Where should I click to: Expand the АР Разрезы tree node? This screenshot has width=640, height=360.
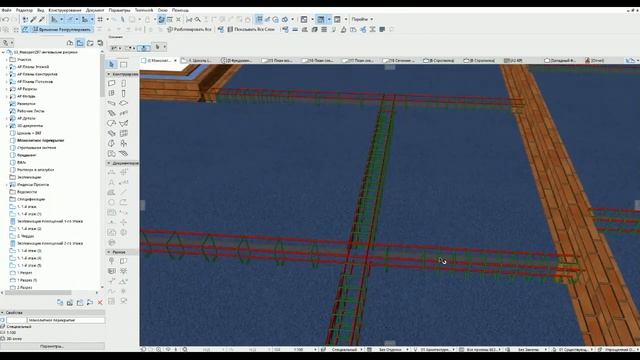pos(7,89)
